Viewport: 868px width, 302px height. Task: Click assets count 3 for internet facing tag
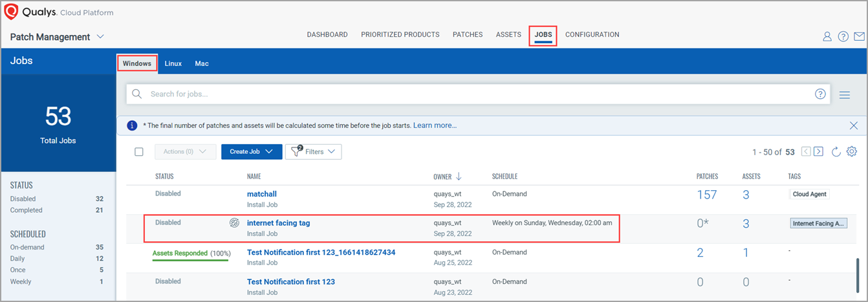(x=746, y=224)
